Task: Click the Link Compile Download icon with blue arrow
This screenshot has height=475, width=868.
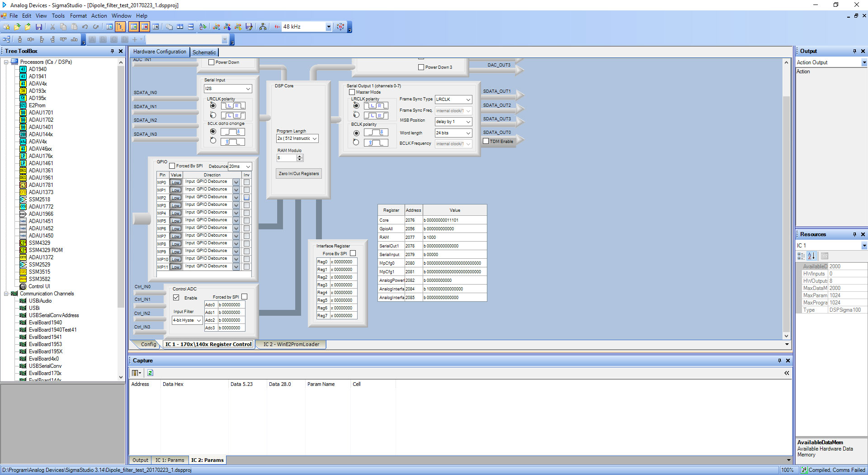Action: (227, 27)
